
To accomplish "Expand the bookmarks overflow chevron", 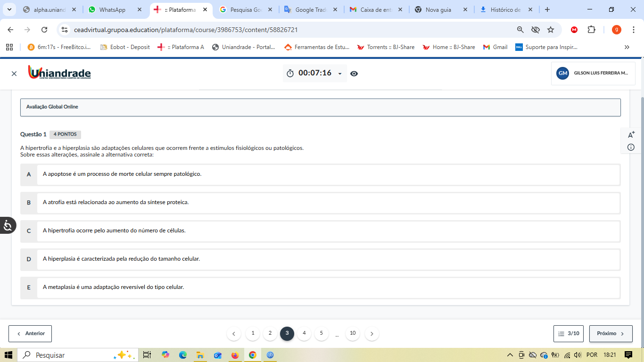I will (x=627, y=47).
